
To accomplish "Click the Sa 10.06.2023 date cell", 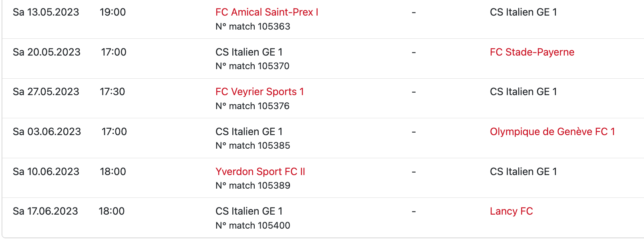I will click(x=46, y=172).
